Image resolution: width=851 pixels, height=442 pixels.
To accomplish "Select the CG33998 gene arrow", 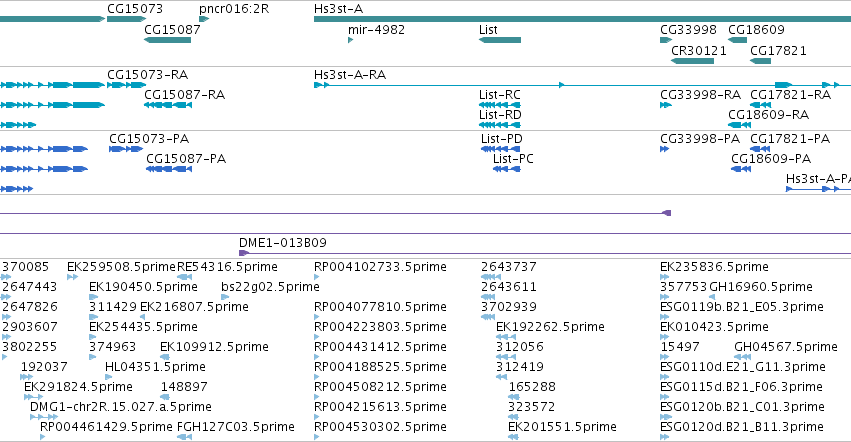I will tap(666, 40).
